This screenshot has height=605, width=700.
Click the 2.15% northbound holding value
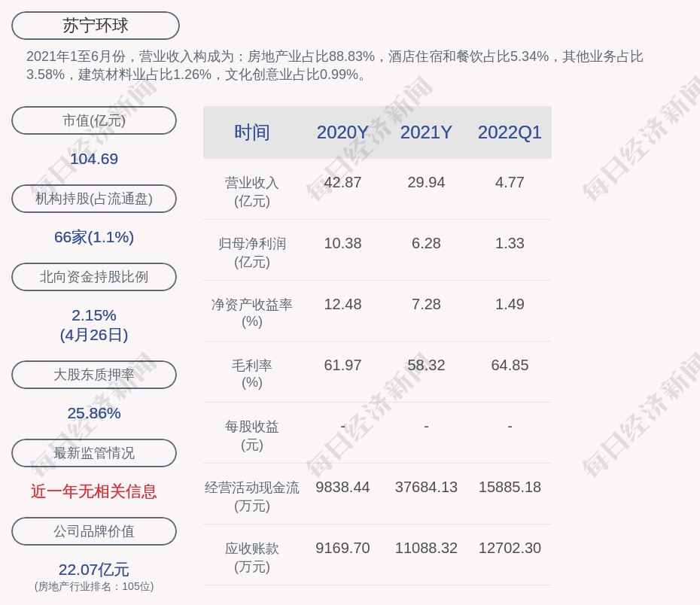coord(94,315)
